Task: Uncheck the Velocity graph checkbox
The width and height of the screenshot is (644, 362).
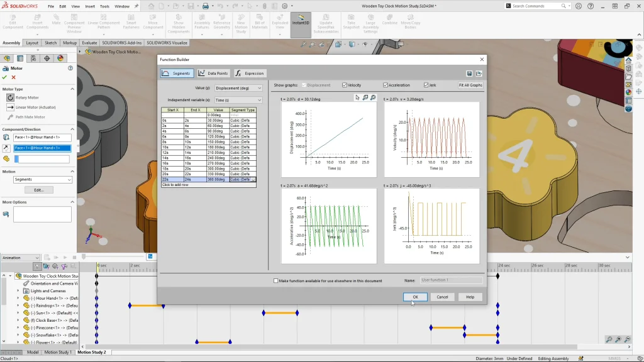Action: pos(345,85)
